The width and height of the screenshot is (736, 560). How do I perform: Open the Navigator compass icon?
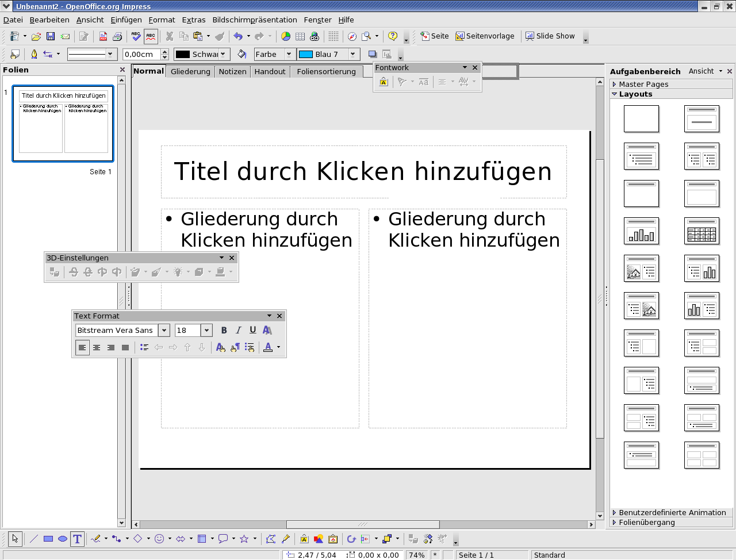[352, 36]
